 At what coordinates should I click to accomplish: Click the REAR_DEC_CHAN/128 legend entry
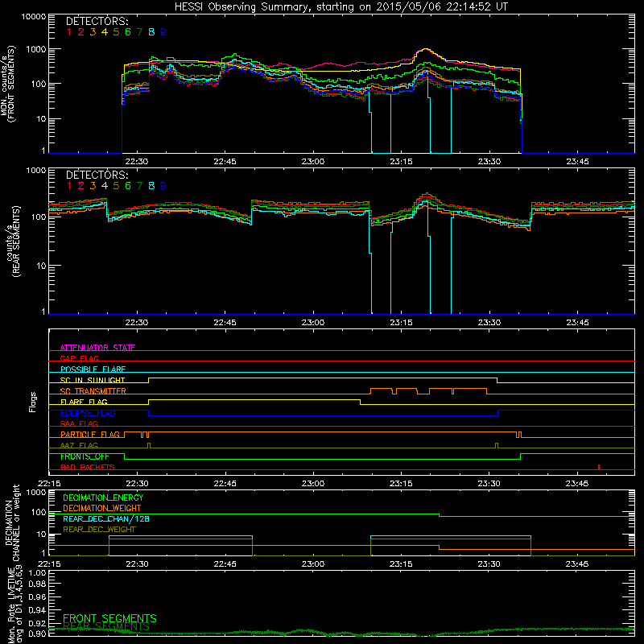[x=106, y=518]
